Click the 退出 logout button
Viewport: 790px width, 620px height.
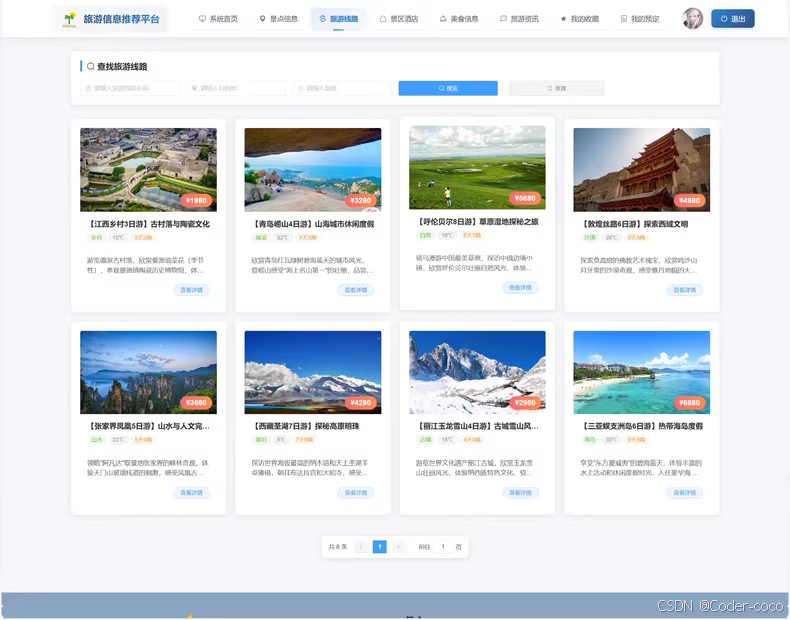pos(733,19)
